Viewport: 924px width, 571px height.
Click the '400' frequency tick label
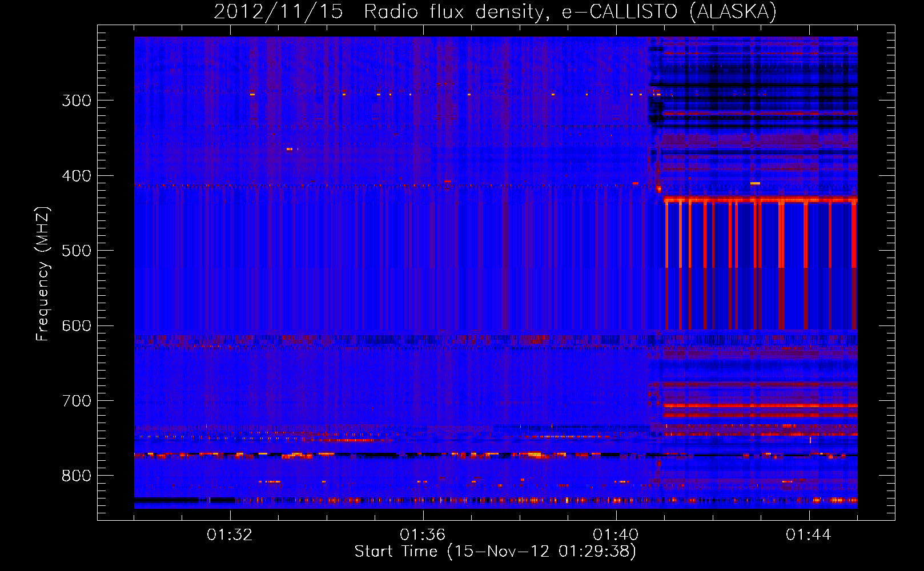(x=77, y=176)
